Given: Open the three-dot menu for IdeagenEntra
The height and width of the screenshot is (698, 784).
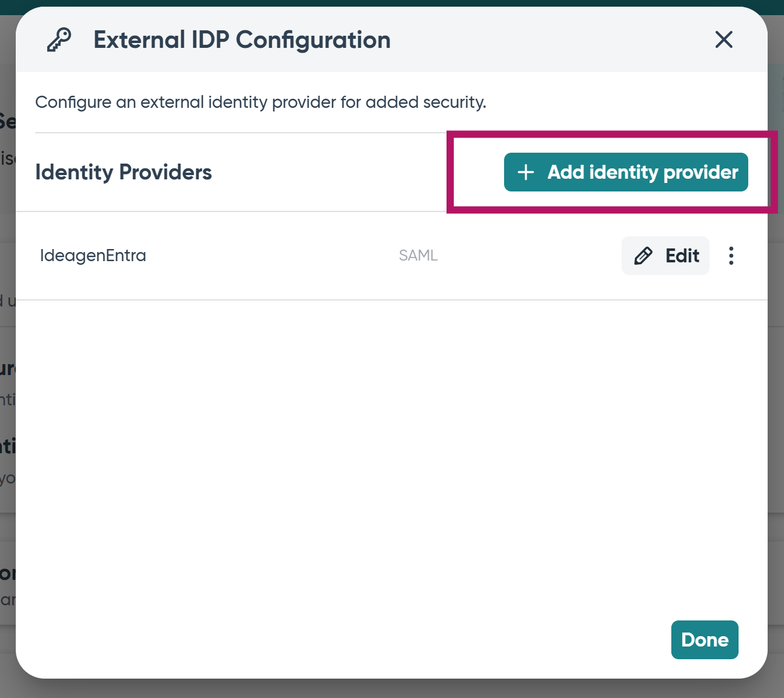Looking at the screenshot, I should coord(731,256).
